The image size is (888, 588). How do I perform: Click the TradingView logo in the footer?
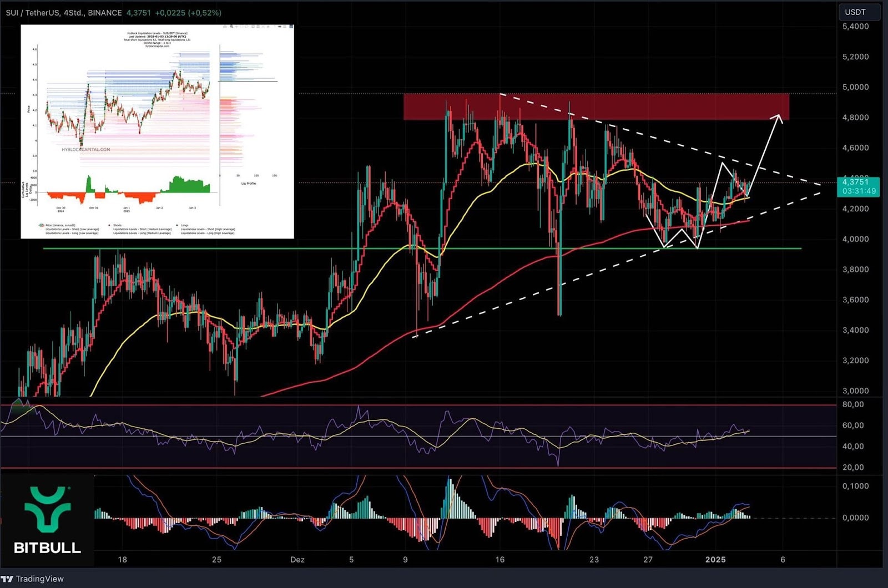pyautogui.click(x=32, y=579)
